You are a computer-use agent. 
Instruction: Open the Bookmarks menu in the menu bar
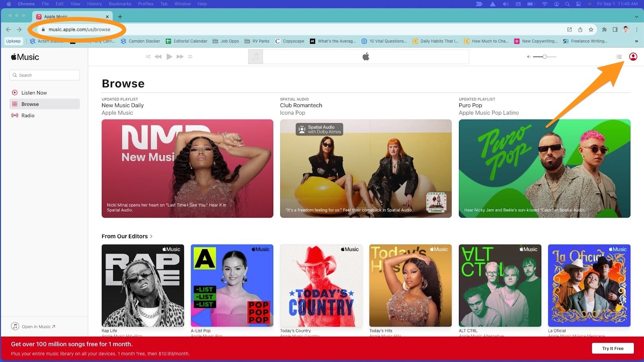click(x=120, y=4)
